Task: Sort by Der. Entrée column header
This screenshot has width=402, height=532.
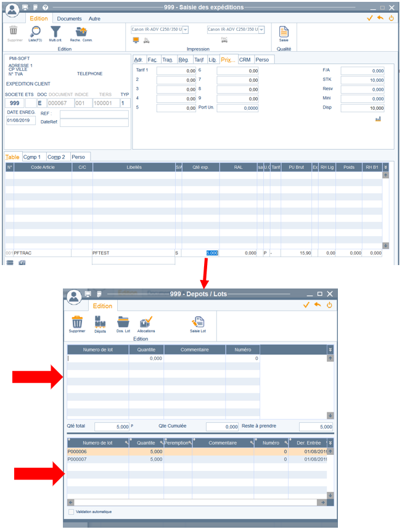Action: (308, 443)
